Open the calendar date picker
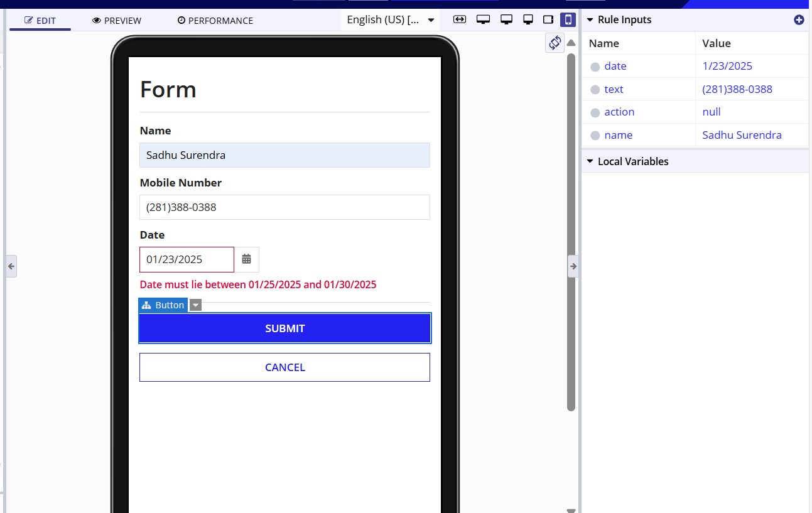The height and width of the screenshot is (513, 812). [x=246, y=259]
